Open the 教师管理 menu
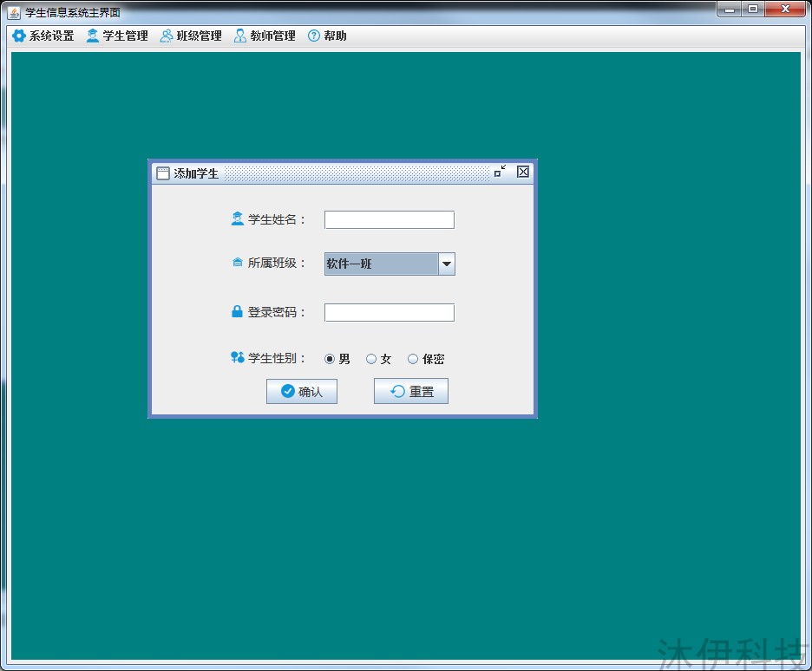The width and height of the screenshot is (812, 671). [x=265, y=36]
